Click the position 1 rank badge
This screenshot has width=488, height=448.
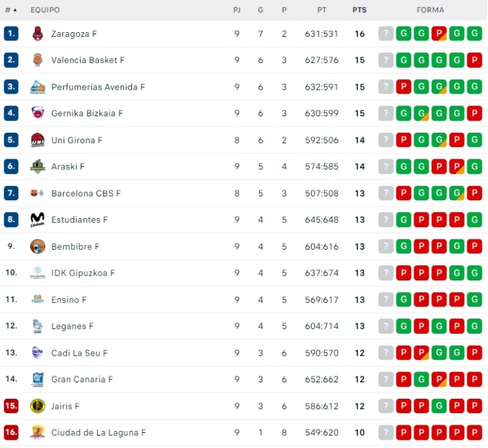coord(11,34)
